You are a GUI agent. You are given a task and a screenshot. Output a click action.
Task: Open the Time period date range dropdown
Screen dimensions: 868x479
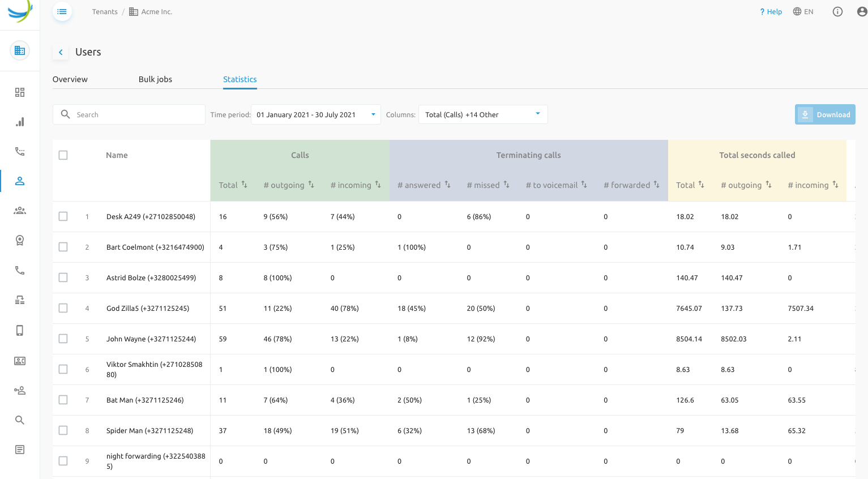(x=316, y=114)
